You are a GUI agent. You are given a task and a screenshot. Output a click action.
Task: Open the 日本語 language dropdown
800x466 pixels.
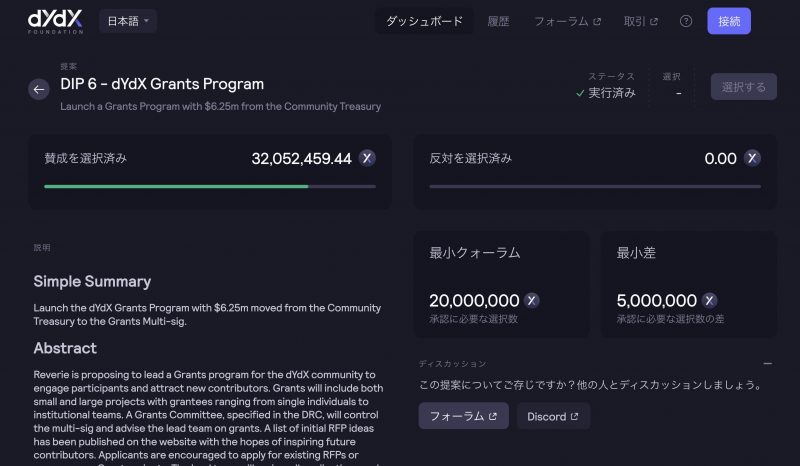point(128,21)
